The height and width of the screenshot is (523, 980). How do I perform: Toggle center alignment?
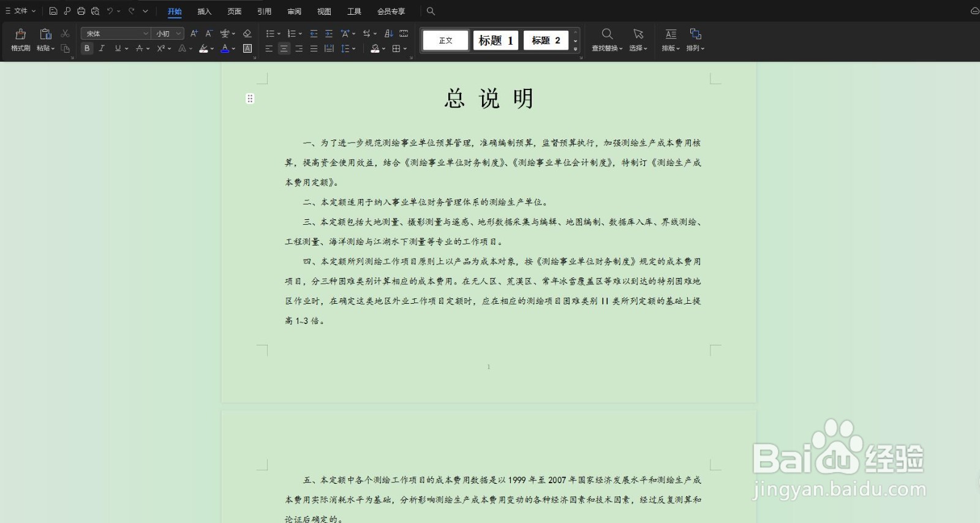(x=284, y=48)
